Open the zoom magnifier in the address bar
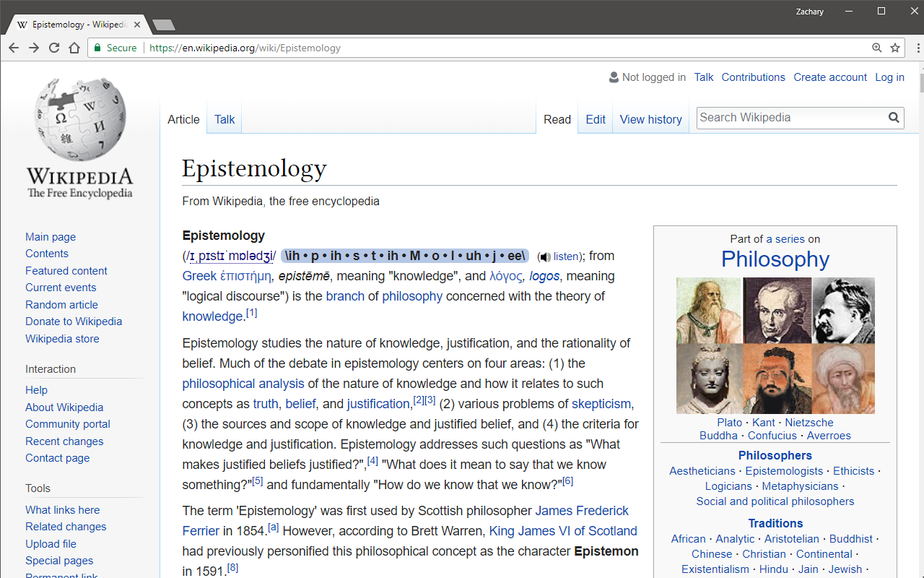This screenshot has height=578, width=924. 876,48
